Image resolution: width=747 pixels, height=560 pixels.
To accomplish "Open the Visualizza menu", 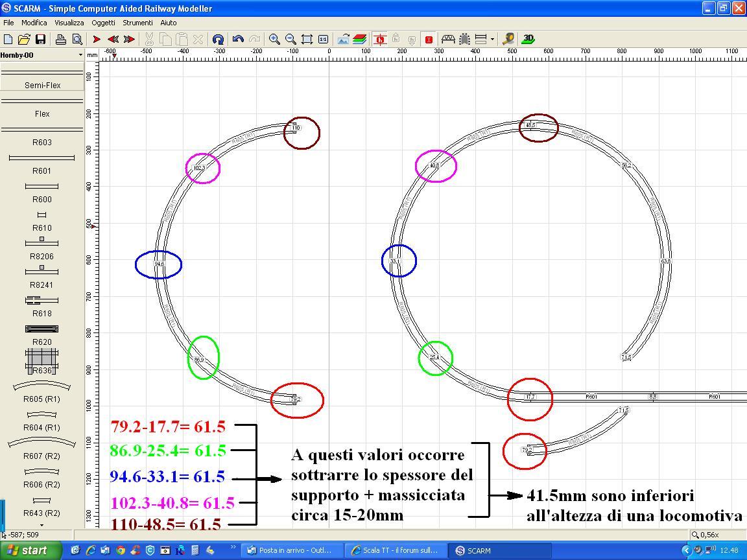I will 69,23.
